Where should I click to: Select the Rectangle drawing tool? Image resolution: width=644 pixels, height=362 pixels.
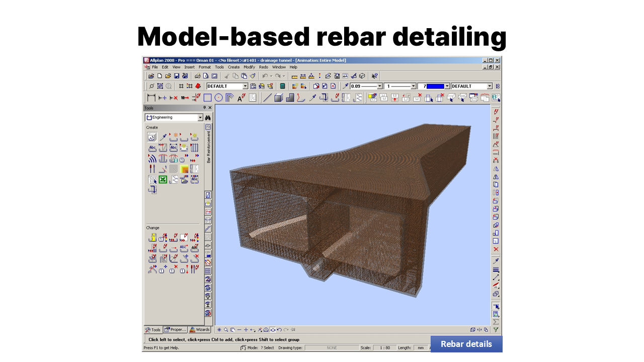coord(207,98)
